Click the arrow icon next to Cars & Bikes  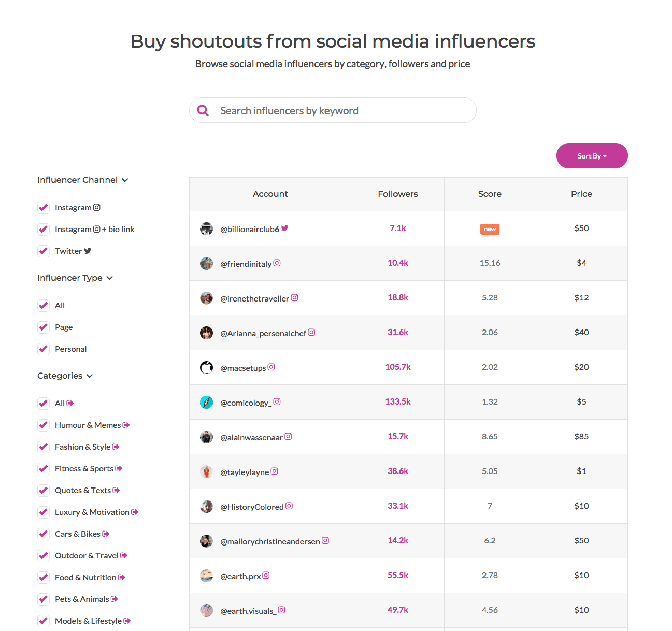[106, 534]
